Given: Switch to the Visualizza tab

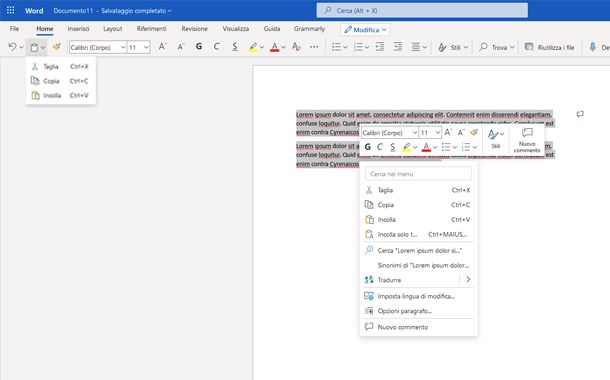Looking at the screenshot, I should (x=236, y=29).
